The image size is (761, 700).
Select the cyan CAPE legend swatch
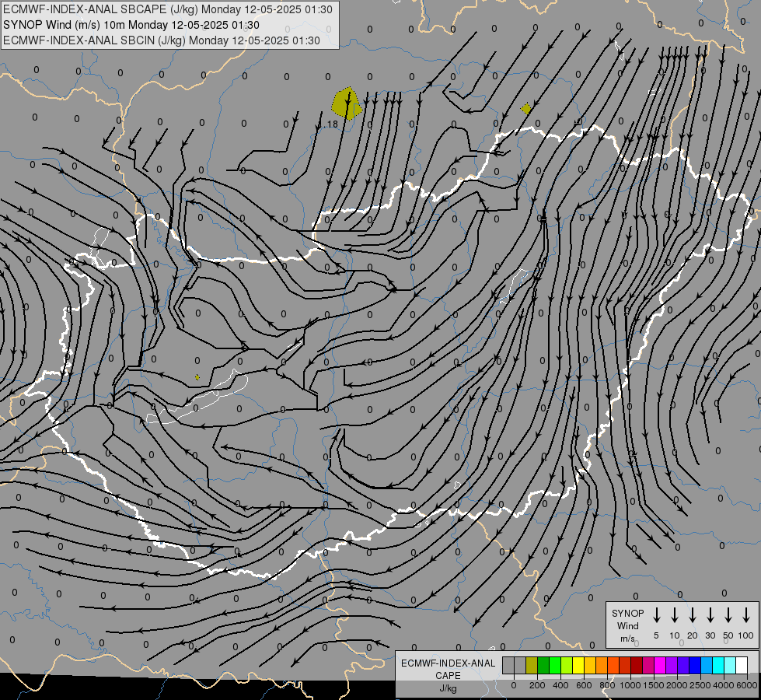(719, 665)
